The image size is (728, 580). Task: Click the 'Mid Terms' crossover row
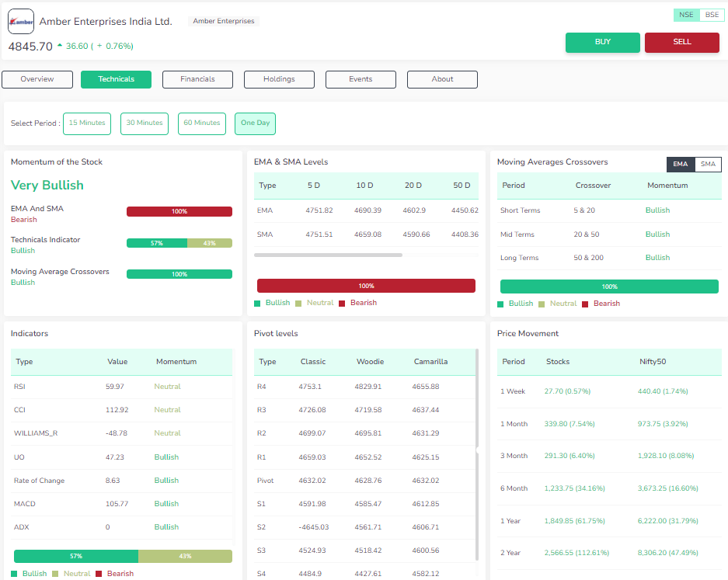click(609, 234)
